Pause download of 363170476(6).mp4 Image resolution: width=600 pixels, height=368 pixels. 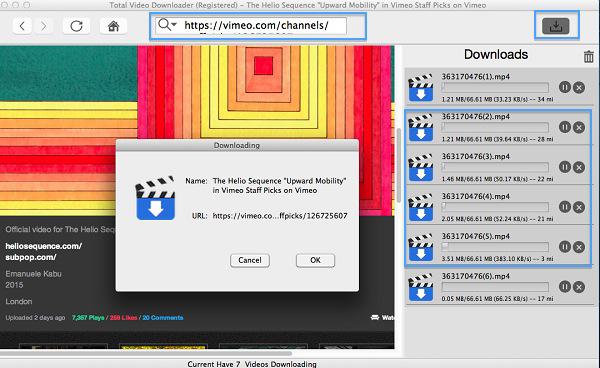coord(565,287)
